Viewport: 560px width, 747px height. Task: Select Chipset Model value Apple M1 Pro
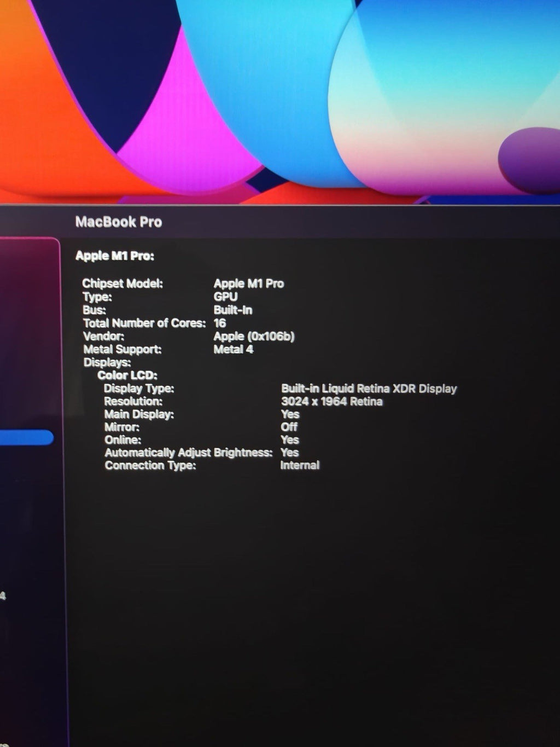[x=249, y=283]
